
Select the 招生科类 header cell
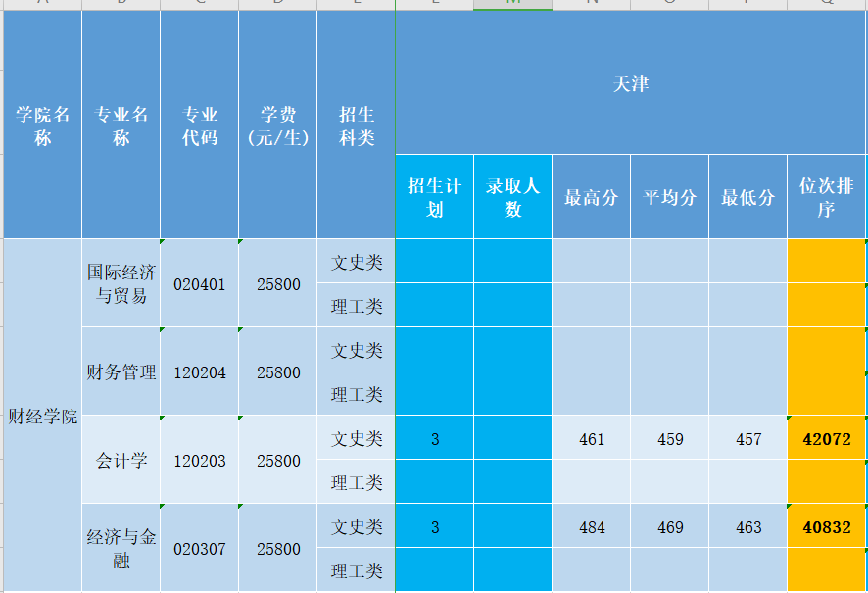coord(357,125)
